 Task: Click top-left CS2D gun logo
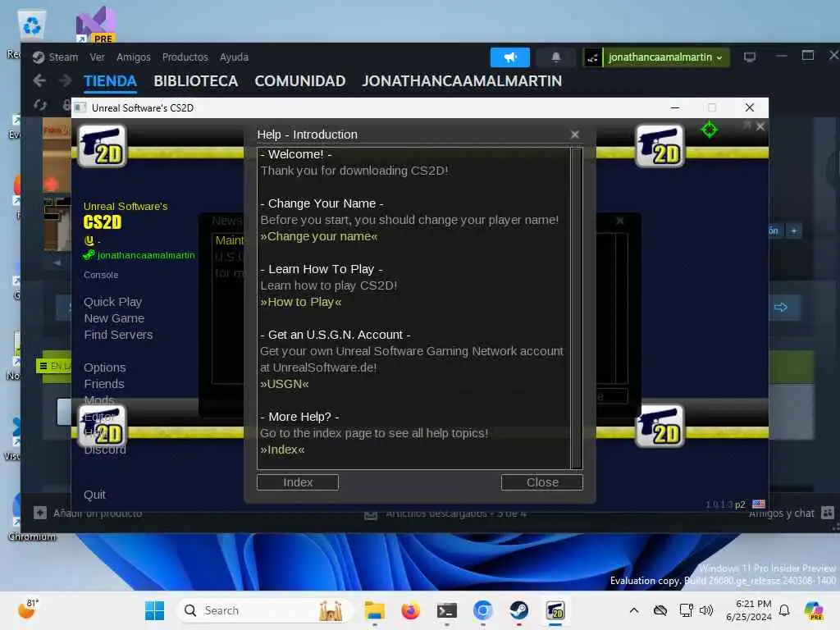click(x=102, y=146)
